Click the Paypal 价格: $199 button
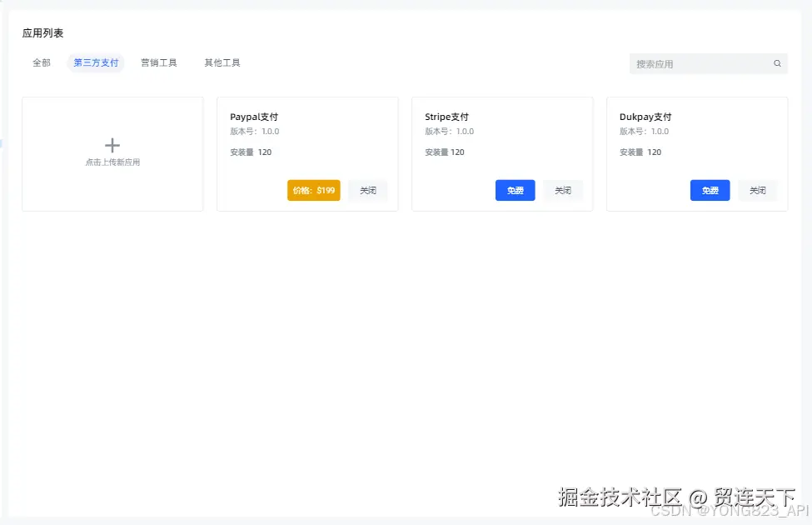Image resolution: width=812 pixels, height=525 pixels. point(314,190)
